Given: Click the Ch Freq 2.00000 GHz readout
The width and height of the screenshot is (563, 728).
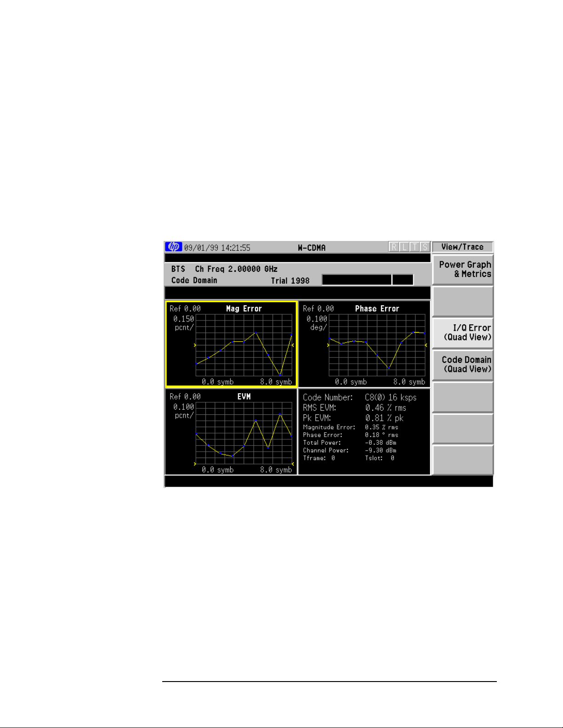Looking at the screenshot, I should pos(236,269).
